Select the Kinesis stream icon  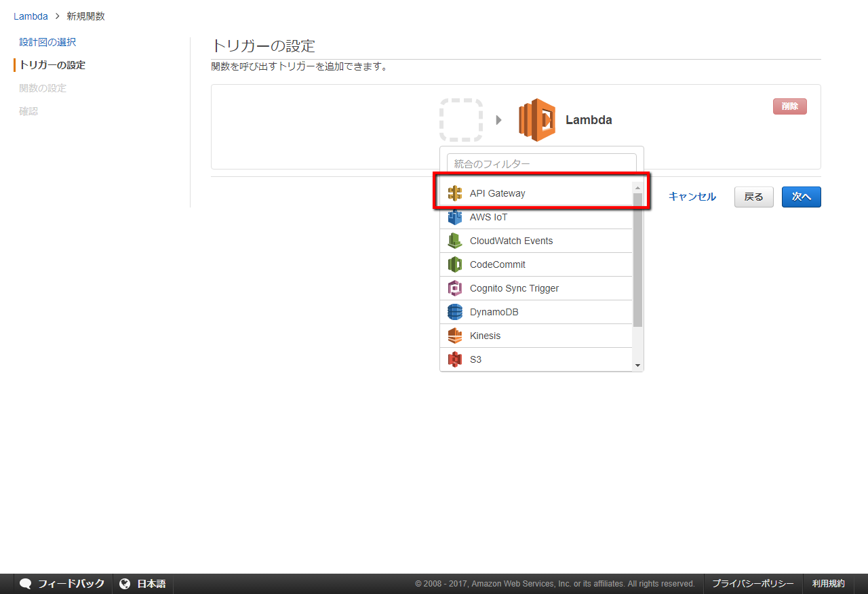point(455,336)
